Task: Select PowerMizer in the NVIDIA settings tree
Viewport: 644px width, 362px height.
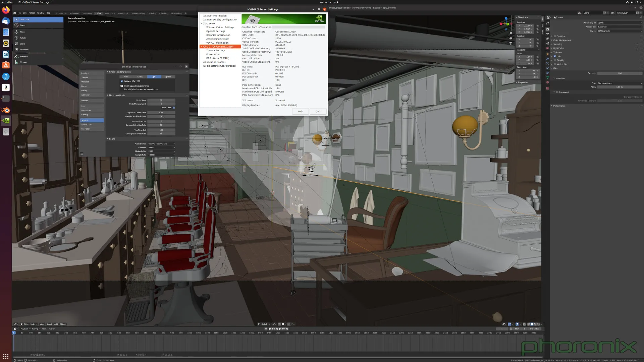Action: 213,54
